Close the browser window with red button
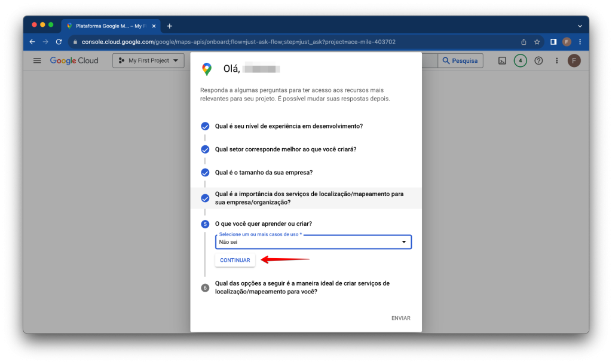The image size is (612, 364). click(34, 25)
